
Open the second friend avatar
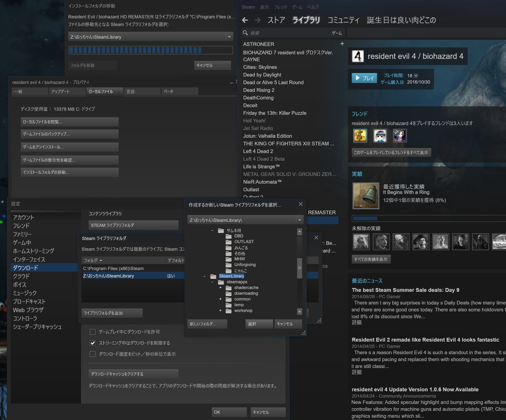380,136
